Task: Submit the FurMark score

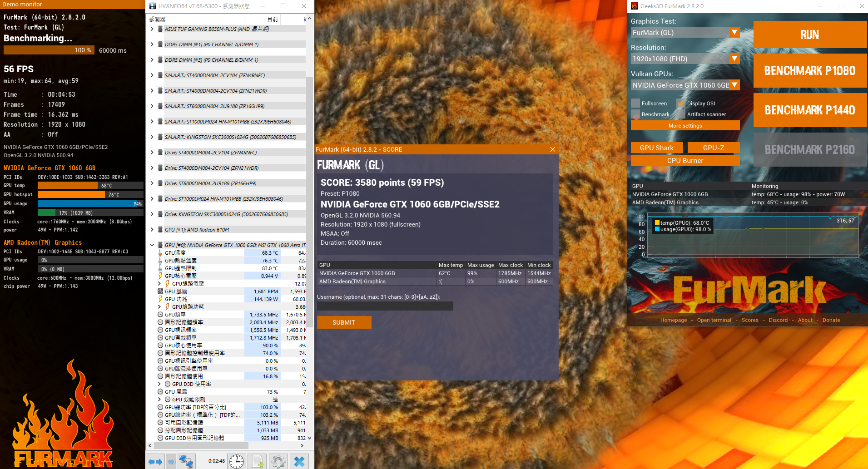Action: 344,322
